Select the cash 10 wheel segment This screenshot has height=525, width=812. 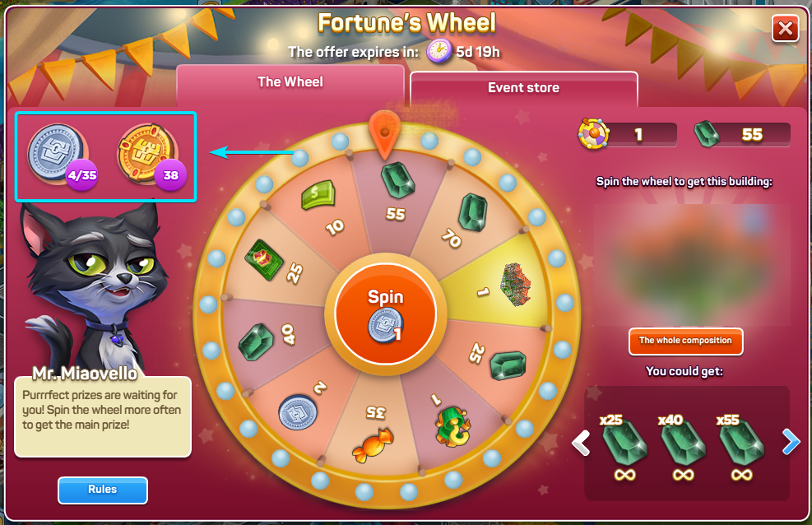click(319, 206)
